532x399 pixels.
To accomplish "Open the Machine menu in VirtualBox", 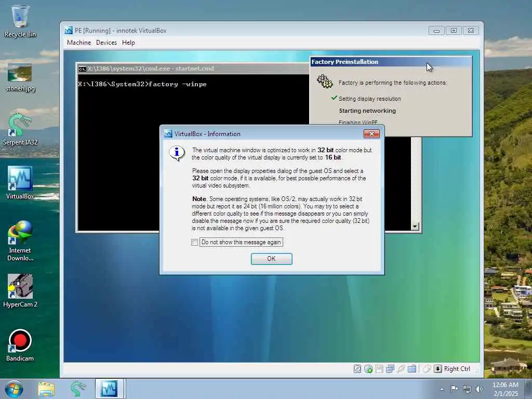I will click(x=79, y=43).
